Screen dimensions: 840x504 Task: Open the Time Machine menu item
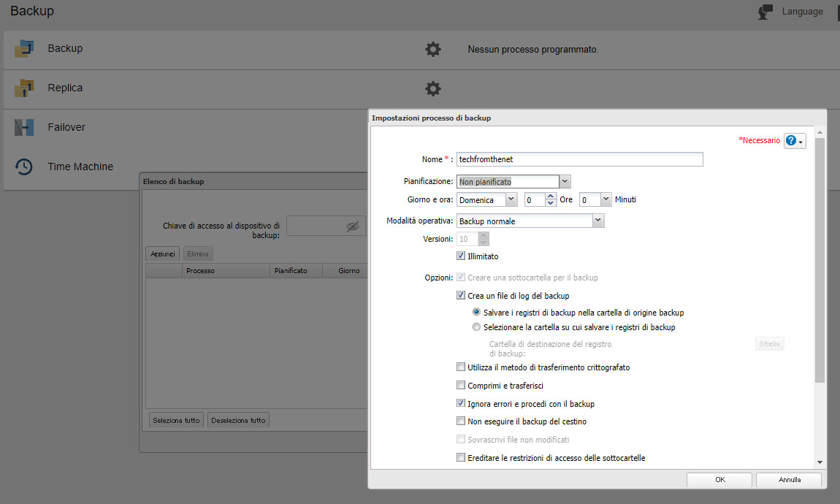[x=80, y=167]
